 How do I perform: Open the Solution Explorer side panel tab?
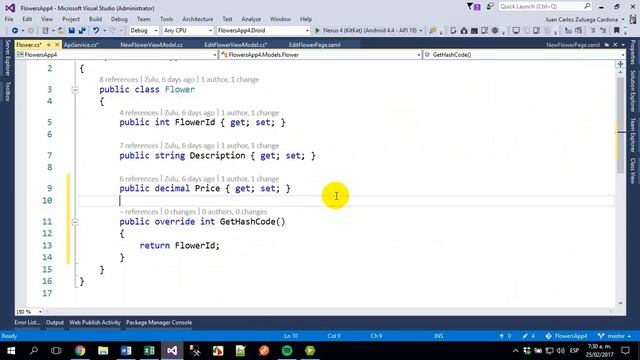633,91
